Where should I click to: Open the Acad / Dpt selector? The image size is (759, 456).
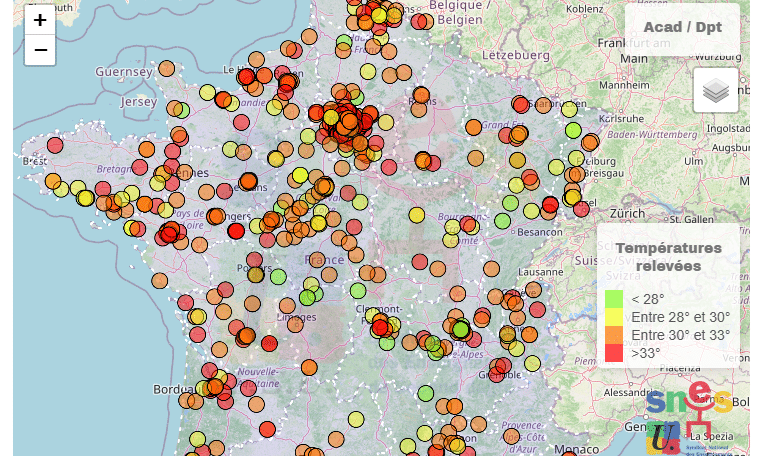[683, 27]
